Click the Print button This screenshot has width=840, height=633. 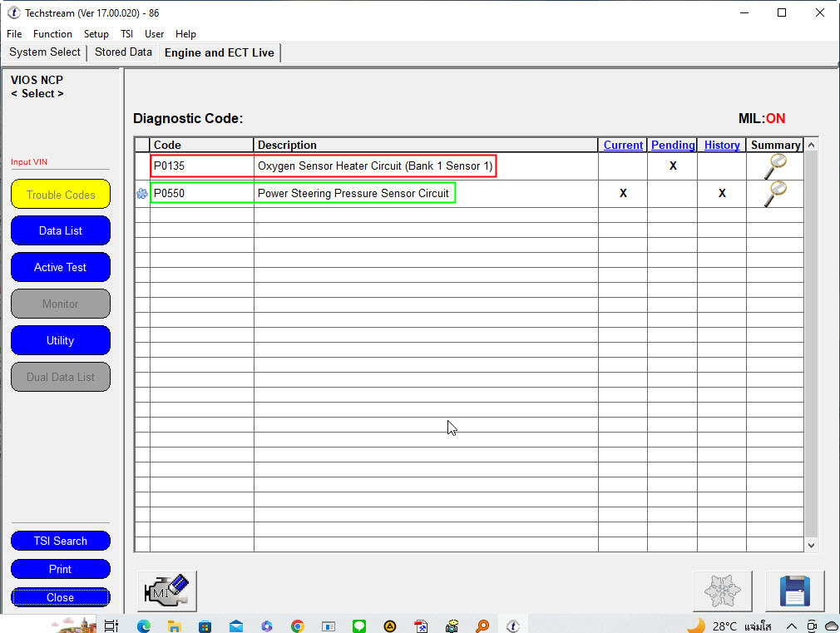[x=61, y=569]
